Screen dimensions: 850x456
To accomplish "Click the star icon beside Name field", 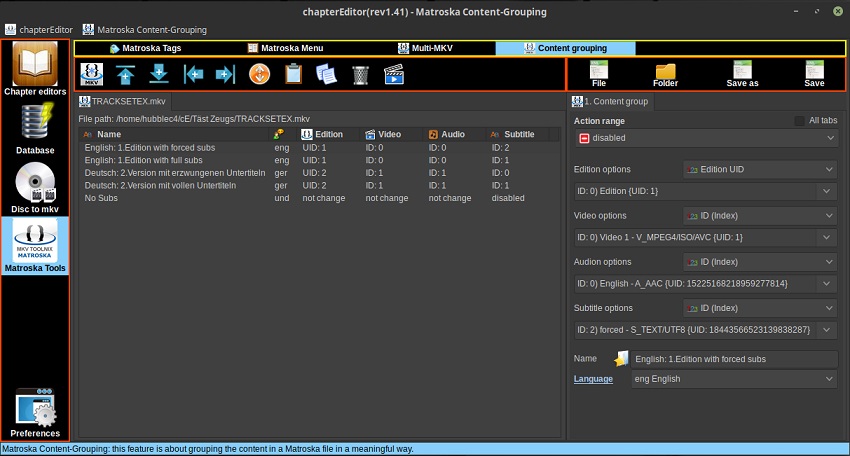I will coord(621,358).
